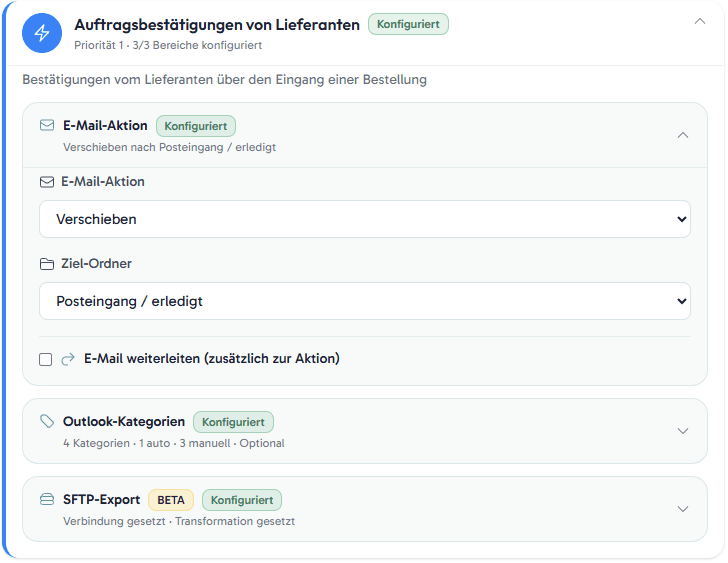The image size is (728, 563).
Task: Click the Auftragsbestätigungen von Lieferanten title
Action: coord(217,25)
